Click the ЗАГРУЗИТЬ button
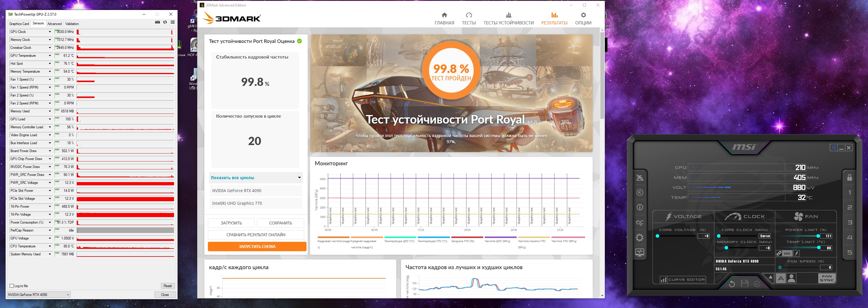868x308 pixels. [x=231, y=223]
